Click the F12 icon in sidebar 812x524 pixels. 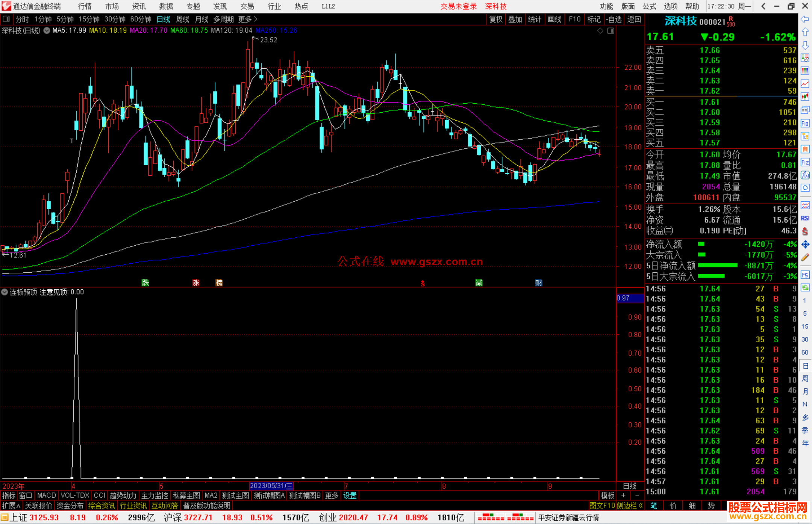805,162
